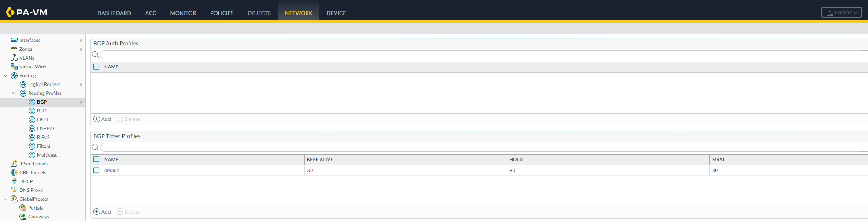Click the GRE Tunnels icon
Image resolution: width=868 pixels, height=221 pixels.
14,172
